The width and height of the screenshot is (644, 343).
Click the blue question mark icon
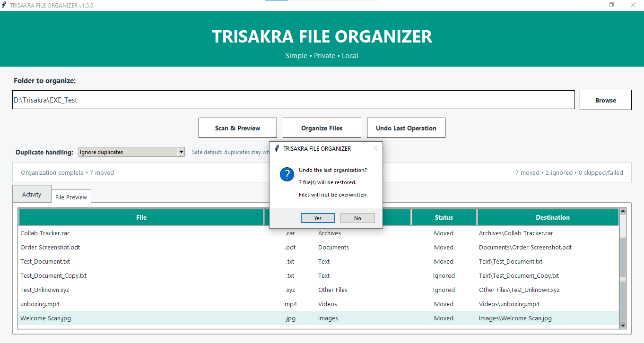pyautogui.click(x=287, y=174)
